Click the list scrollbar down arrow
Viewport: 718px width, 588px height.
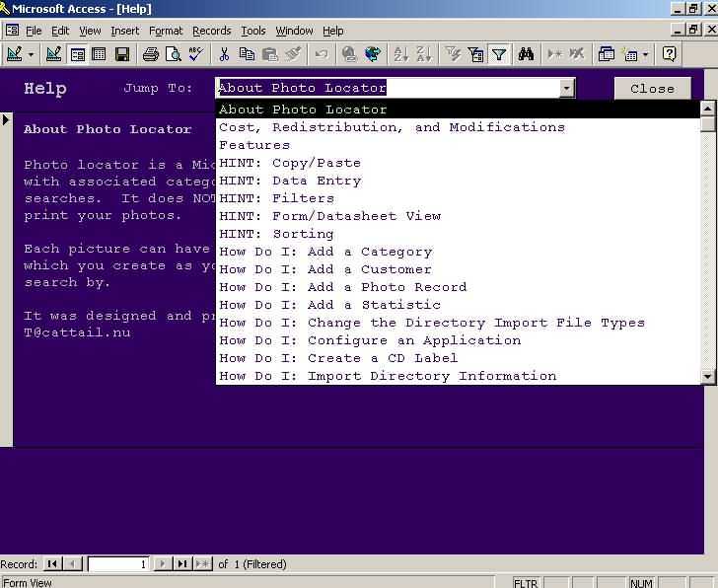(x=707, y=376)
